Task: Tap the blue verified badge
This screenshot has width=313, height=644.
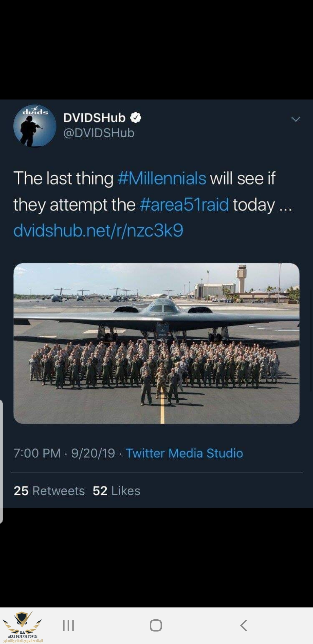Action: point(136,118)
